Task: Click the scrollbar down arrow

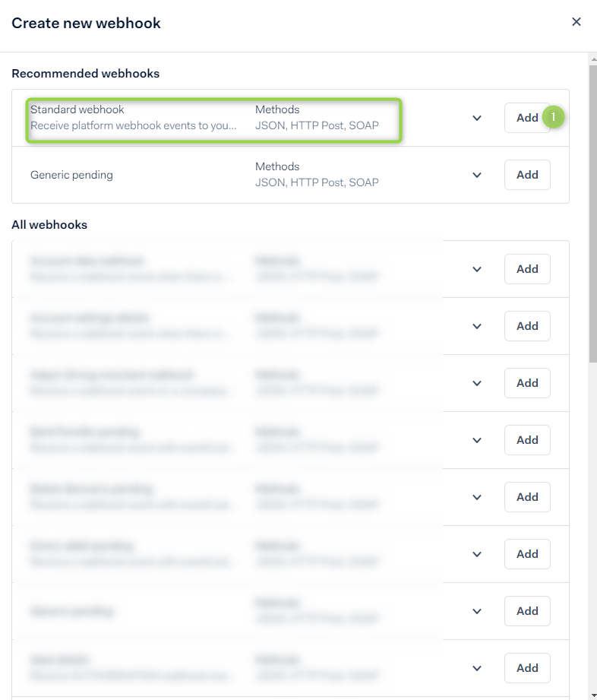Action: pos(593,695)
